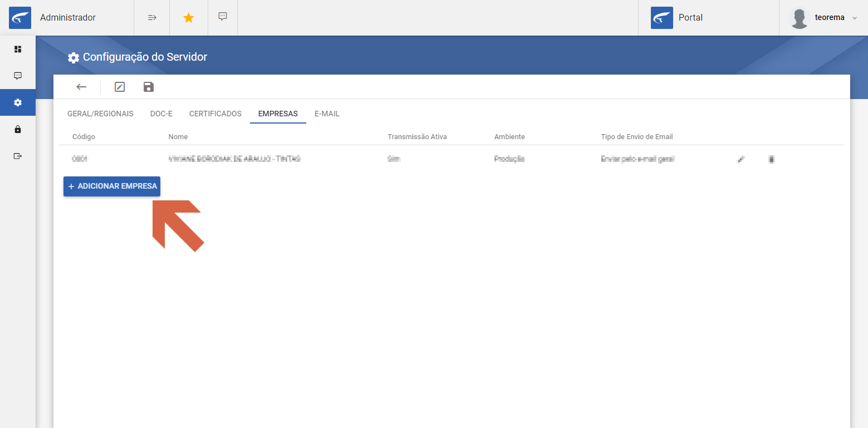Open the lock security icon in sidebar
The height and width of the screenshot is (428, 868).
coord(18,129)
